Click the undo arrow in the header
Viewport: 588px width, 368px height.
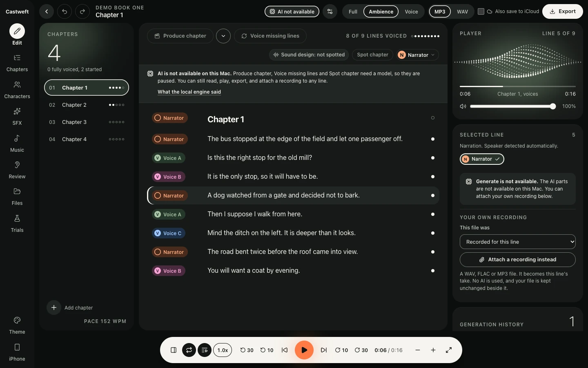[65, 11]
